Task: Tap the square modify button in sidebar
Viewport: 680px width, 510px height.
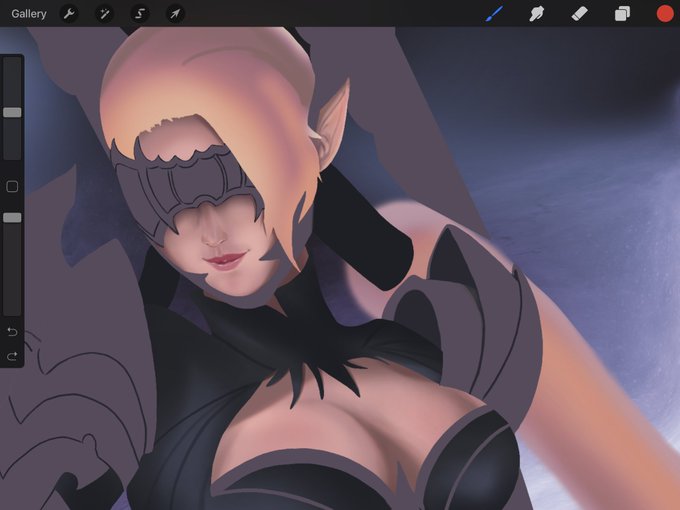Action: tap(12, 187)
